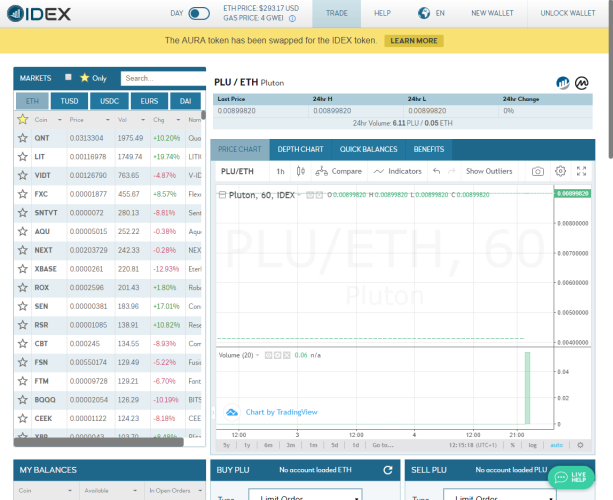Click the bottom chart settings gear

[x=580, y=445]
